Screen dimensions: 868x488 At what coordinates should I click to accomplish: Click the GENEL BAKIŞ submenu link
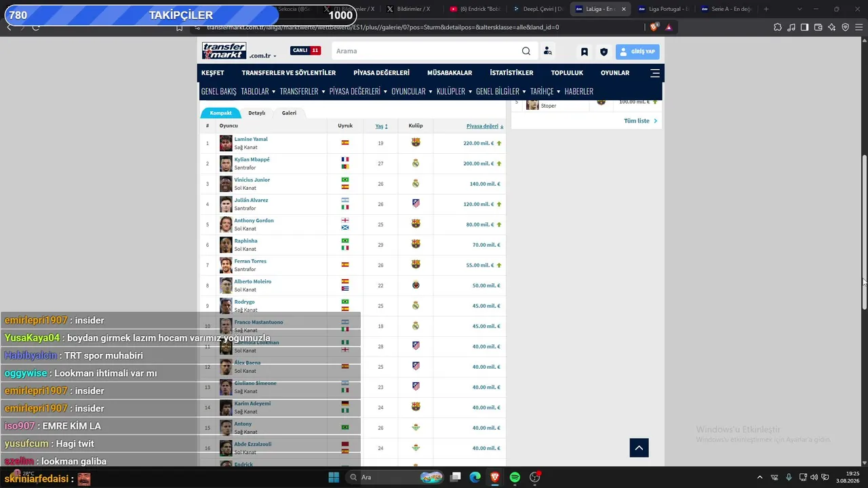(219, 91)
